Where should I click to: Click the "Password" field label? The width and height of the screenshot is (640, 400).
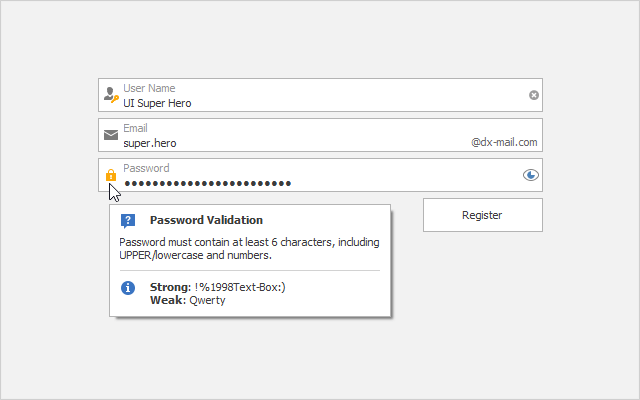(146, 168)
